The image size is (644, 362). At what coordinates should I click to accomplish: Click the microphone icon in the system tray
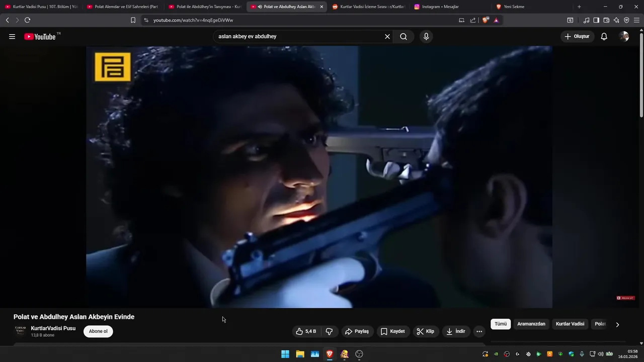(x=582, y=354)
